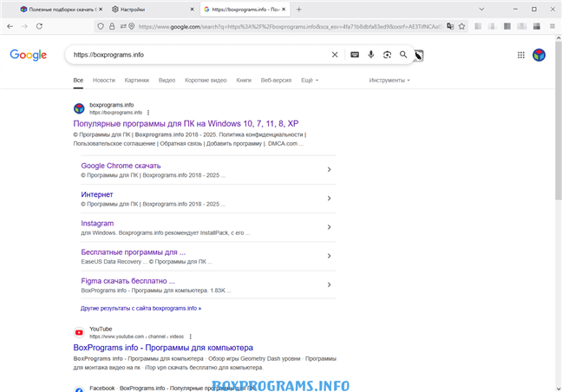Viewport: 562px width, 392px height.
Task: Expand the Ещё search filter dropdown
Action: click(x=310, y=81)
